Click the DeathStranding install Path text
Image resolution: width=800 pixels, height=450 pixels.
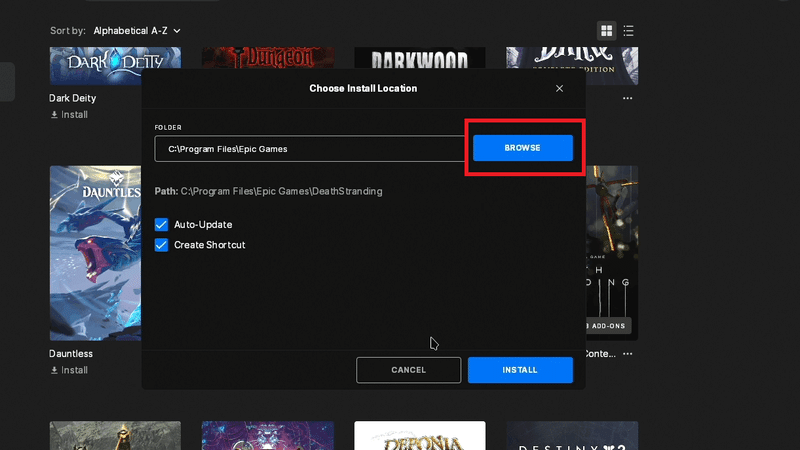268,191
